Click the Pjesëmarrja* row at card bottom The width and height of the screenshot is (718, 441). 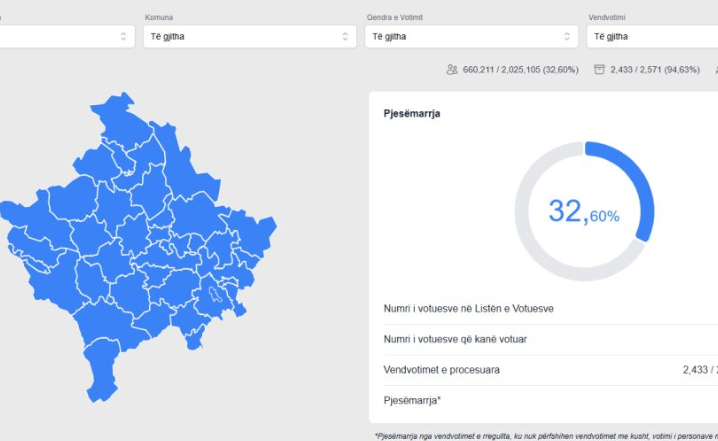coord(412,400)
